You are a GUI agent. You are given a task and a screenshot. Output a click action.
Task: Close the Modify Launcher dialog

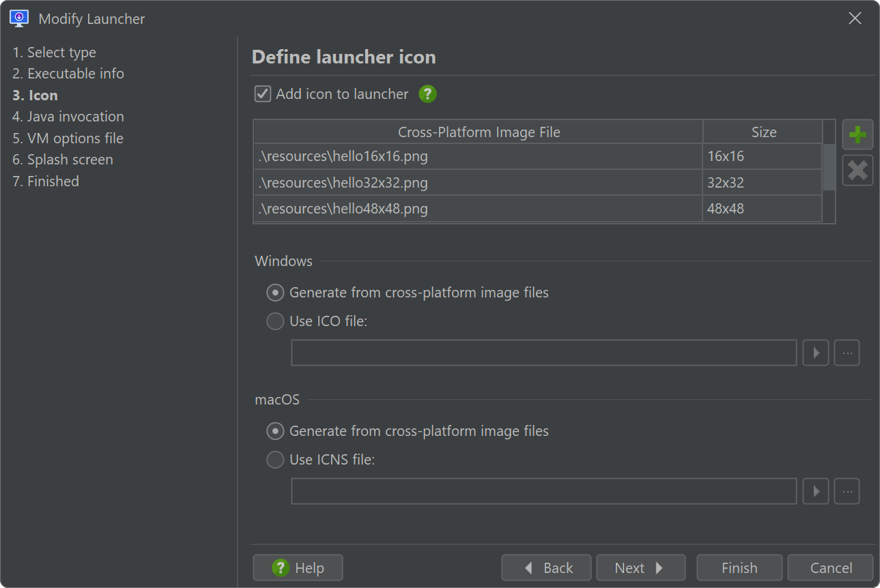pyautogui.click(x=855, y=18)
